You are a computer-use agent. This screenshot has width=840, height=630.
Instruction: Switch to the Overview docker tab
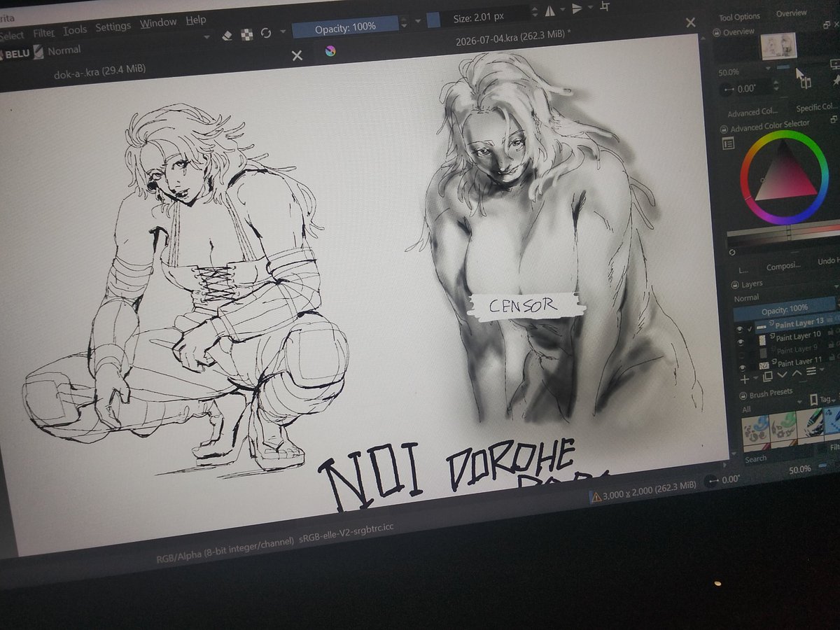click(x=791, y=13)
